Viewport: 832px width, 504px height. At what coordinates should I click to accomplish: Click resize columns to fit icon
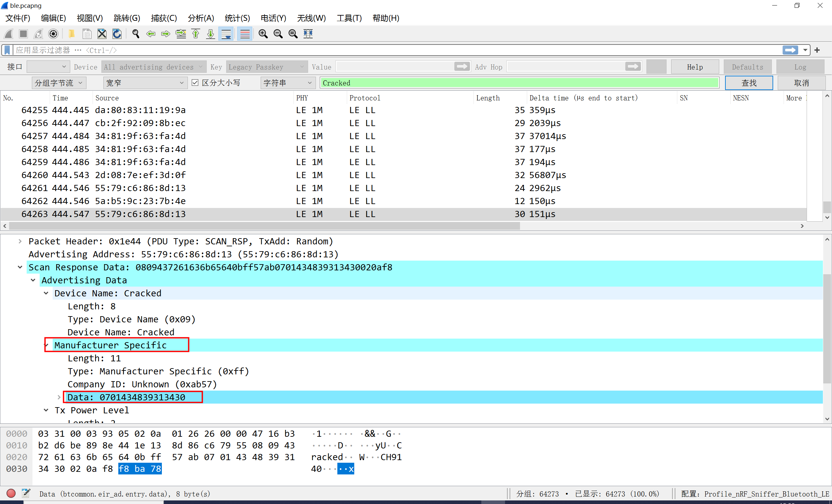pyautogui.click(x=308, y=34)
